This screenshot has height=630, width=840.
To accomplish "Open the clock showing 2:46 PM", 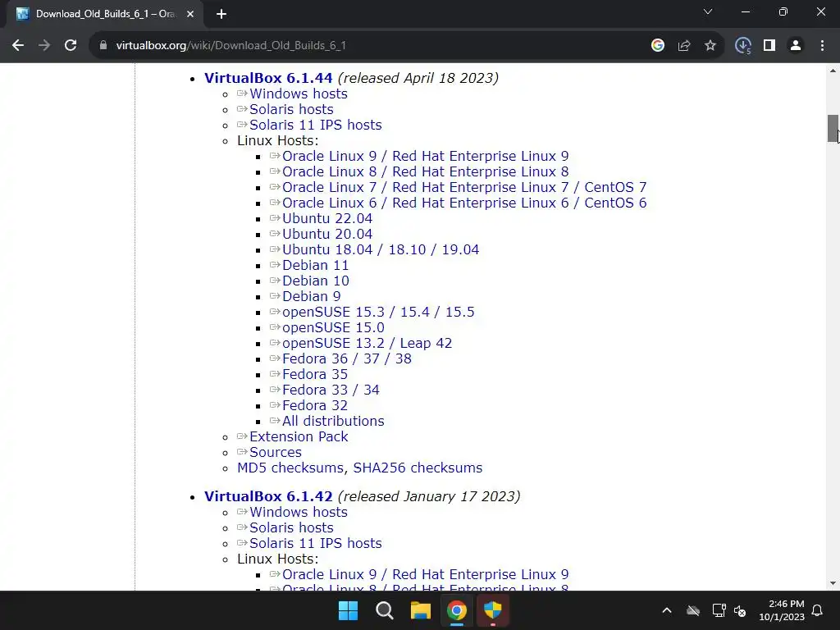I will 782,610.
